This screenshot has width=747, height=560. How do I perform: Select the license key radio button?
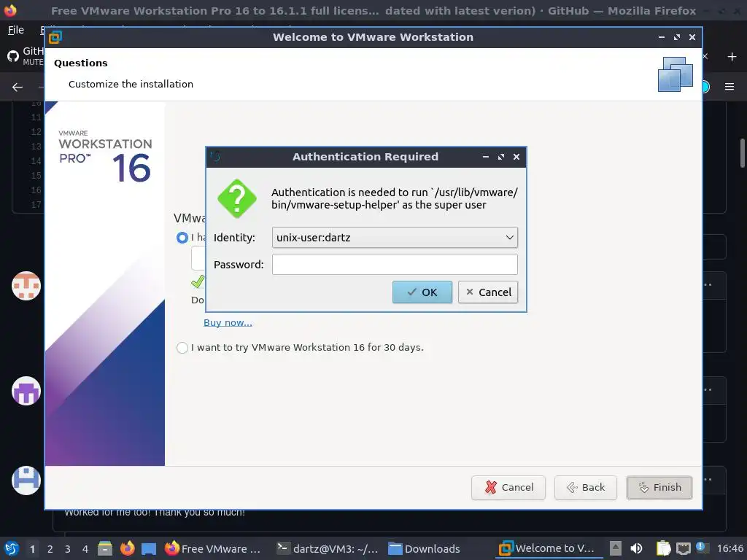point(182,237)
